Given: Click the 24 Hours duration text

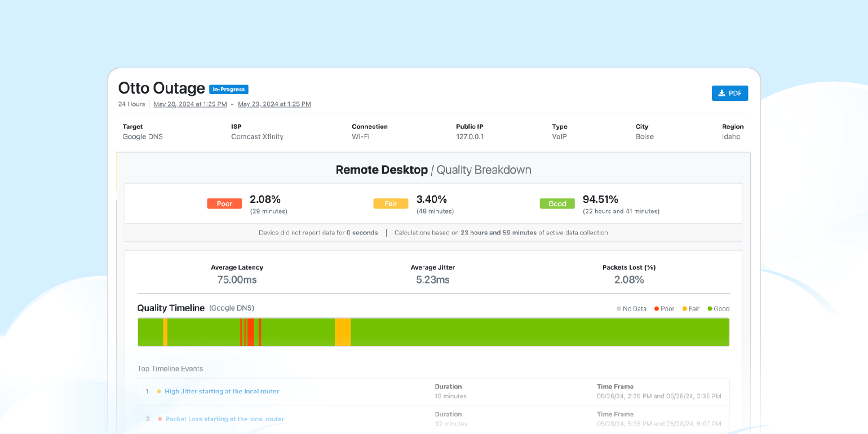Looking at the screenshot, I should tap(131, 104).
